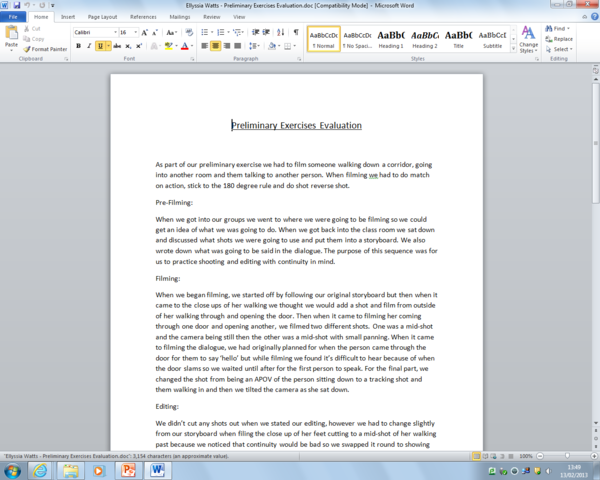This screenshot has height=480, width=600.
Task: Expand the underline style dropdown arrow
Action: tap(109, 46)
